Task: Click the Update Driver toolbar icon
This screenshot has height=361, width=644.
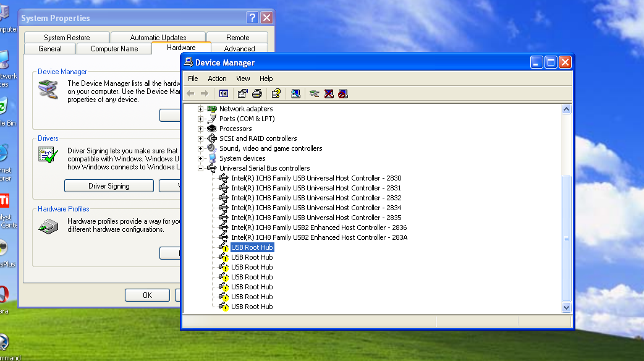Action: 314,93
